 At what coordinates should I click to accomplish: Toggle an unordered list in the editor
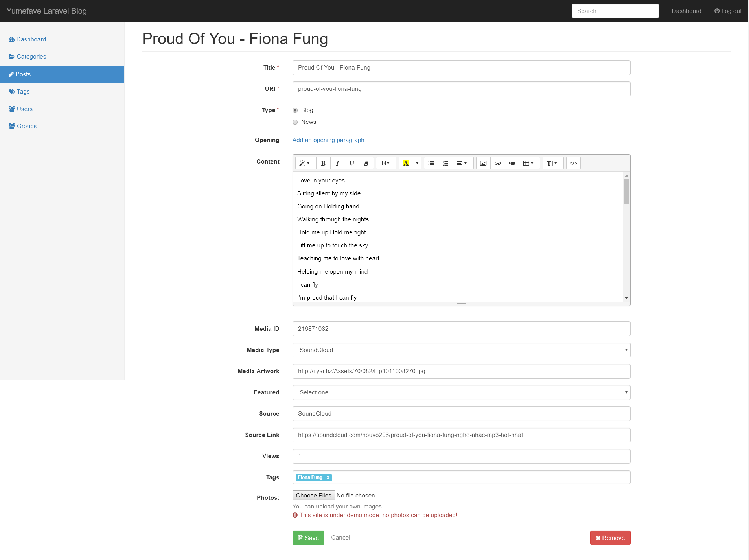point(431,163)
